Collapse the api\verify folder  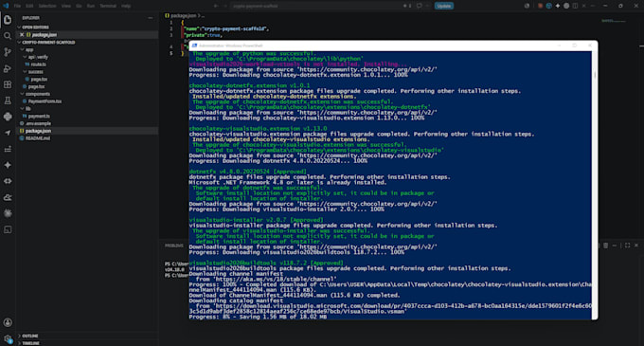[26, 57]
